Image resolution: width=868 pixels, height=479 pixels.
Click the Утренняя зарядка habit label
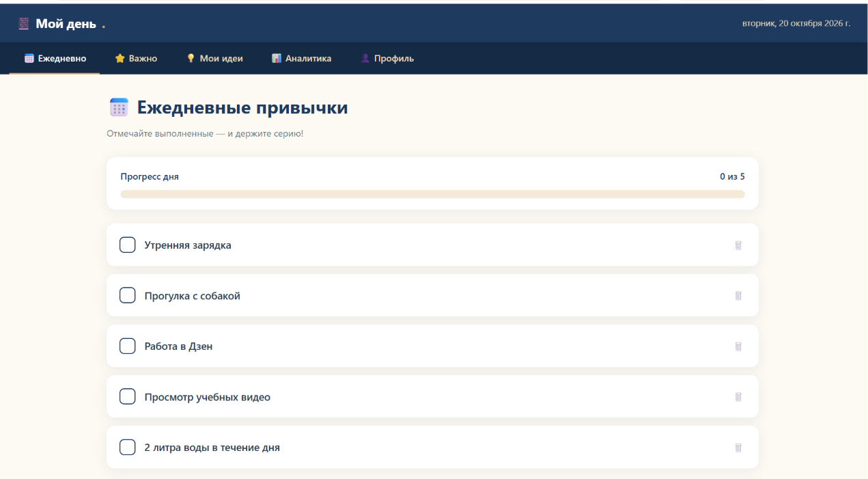pos(188,245)
